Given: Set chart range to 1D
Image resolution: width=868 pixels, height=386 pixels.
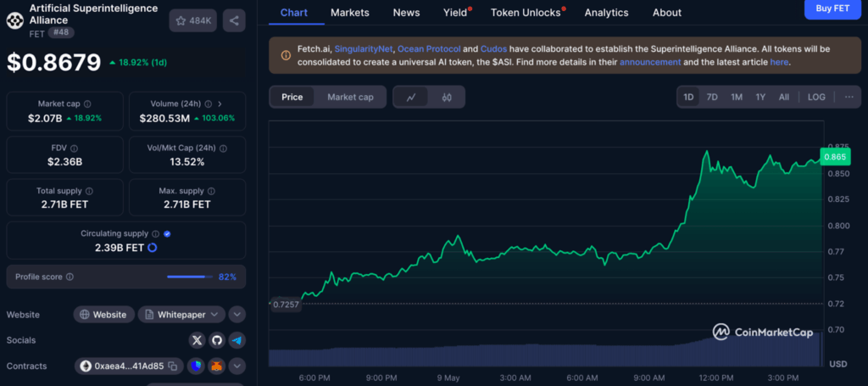Looking at the screenshot, I should pyautogui.click(x=688, y=97).
